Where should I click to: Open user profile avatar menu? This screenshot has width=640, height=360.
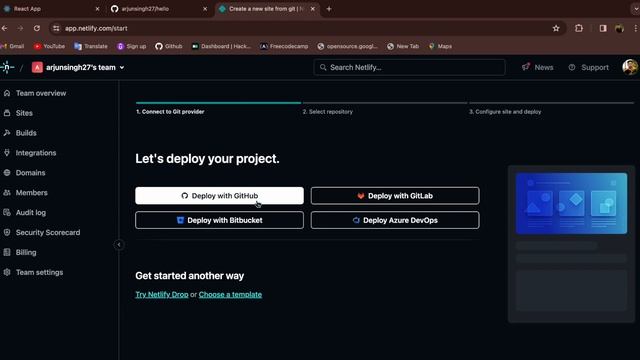point(630,67)
